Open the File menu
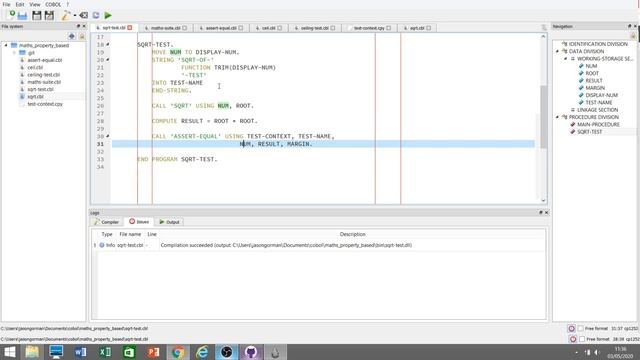 click(x=7, y=4)
